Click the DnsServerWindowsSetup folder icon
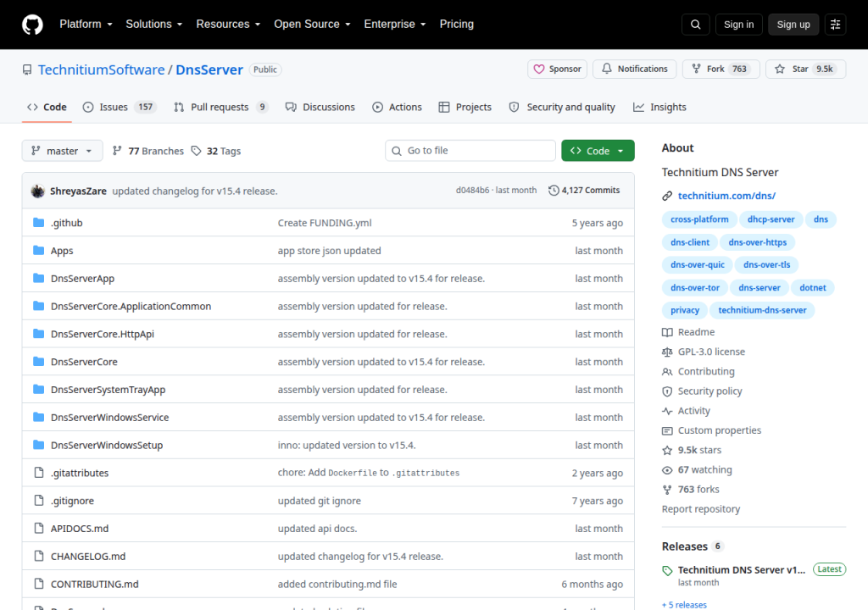The image size is (868, 610). 38,445
